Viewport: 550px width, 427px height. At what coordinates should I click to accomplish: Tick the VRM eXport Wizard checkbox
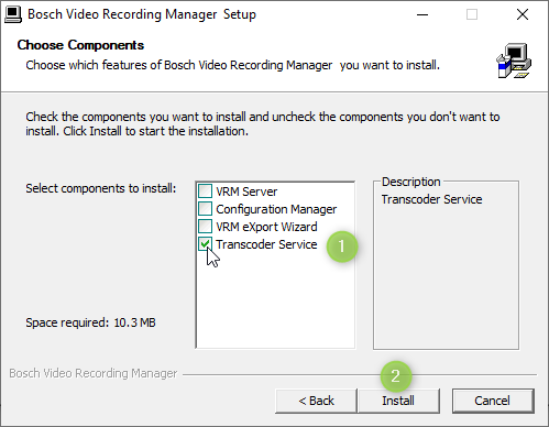(x=205, y=226)
